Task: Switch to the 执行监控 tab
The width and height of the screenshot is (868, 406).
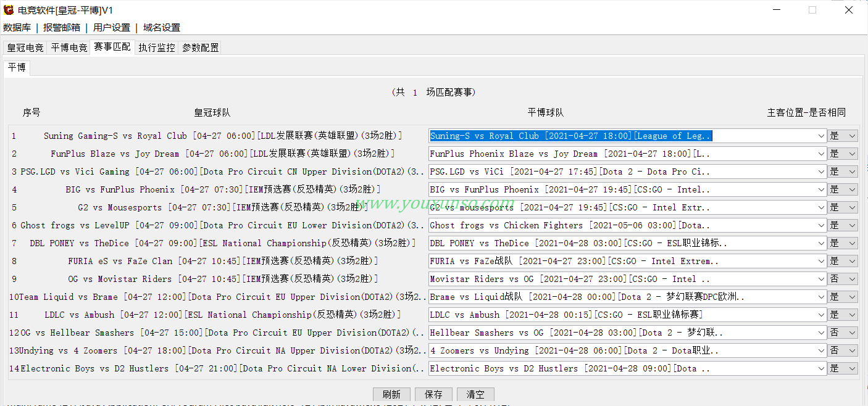Action: pos(157,48)
